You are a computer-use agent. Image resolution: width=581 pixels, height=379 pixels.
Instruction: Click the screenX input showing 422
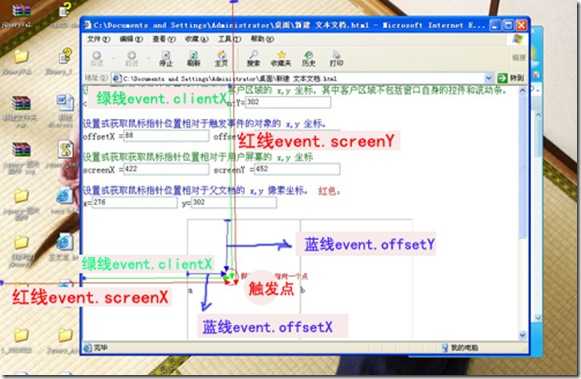click(x=166, y=169)
